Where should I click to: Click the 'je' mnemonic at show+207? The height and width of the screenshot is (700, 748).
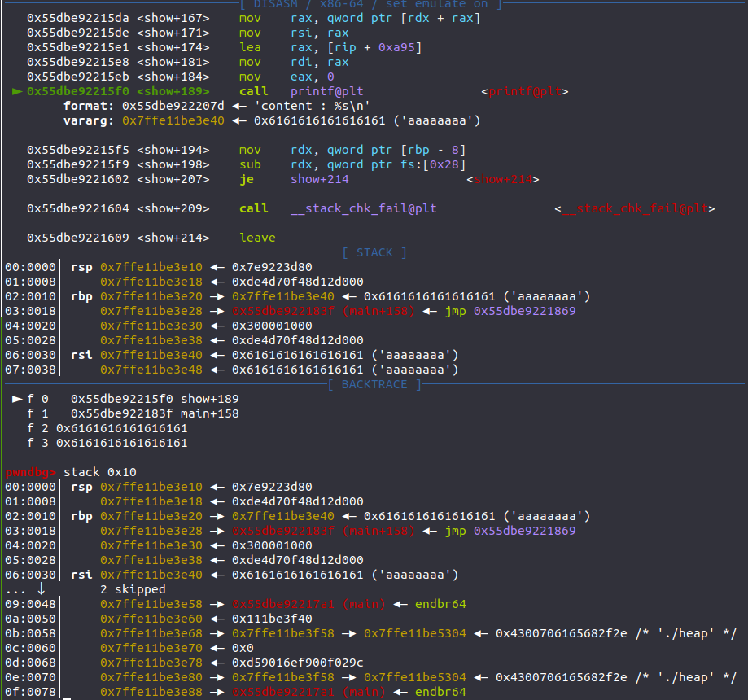(x=246, y=179)
